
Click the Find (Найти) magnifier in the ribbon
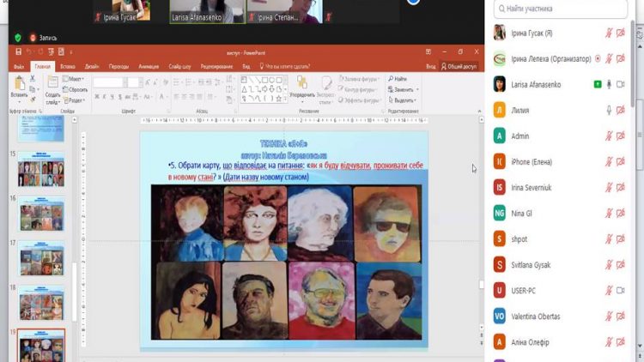pos(391,78)
